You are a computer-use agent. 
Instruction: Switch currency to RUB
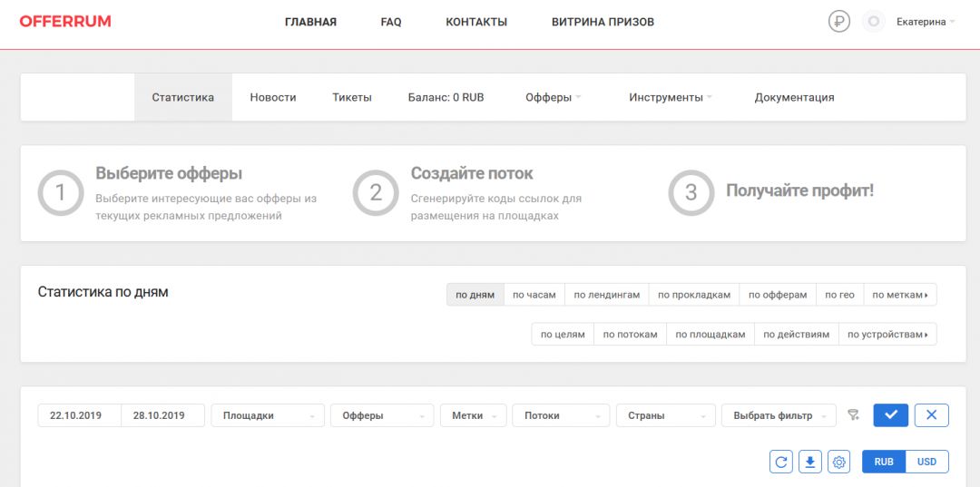tap(884, 462)
